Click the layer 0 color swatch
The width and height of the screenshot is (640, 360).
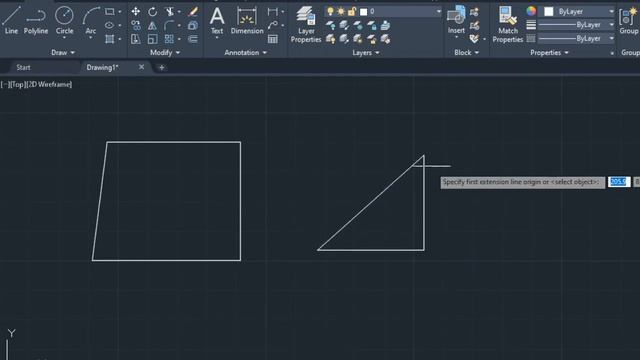(x=363, y=11)
